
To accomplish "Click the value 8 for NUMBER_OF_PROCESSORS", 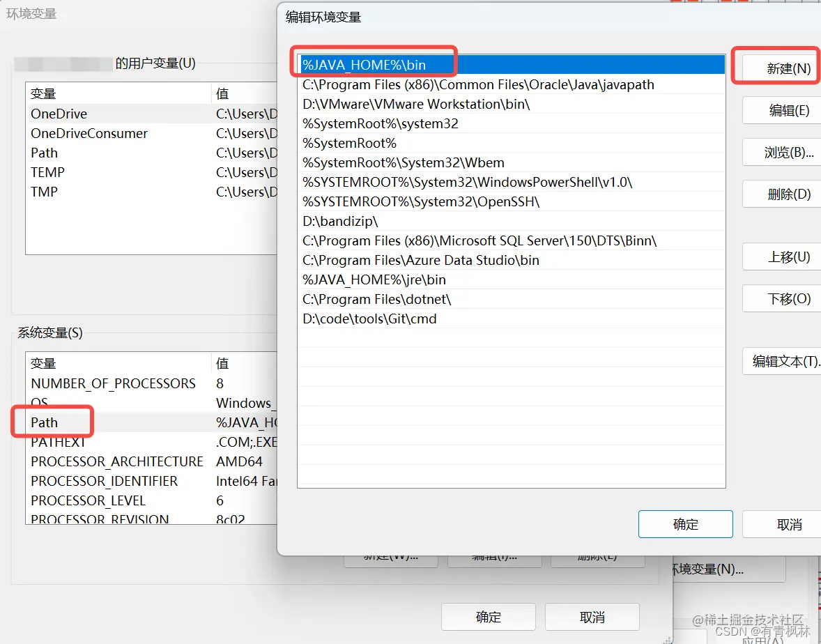I will tap(220, 384).
